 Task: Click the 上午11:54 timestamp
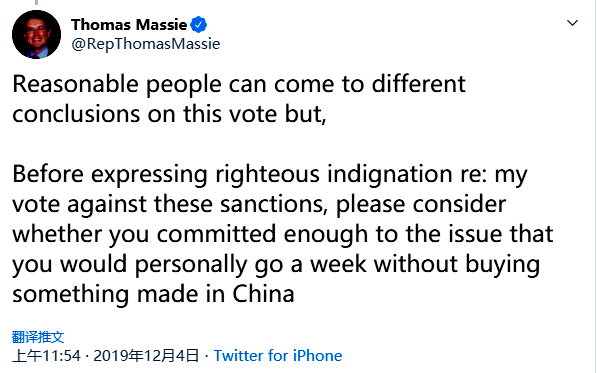46,356
